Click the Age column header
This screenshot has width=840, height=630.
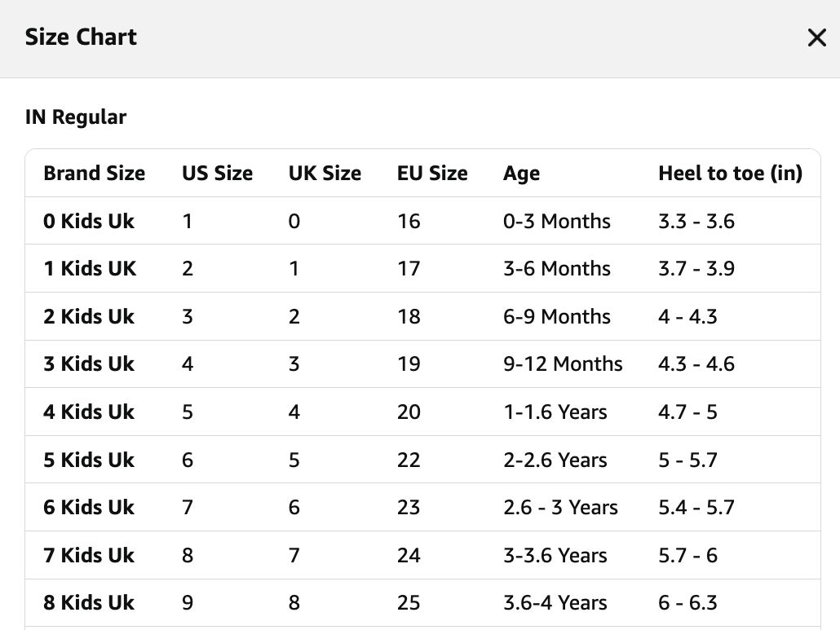click(521, 174)
